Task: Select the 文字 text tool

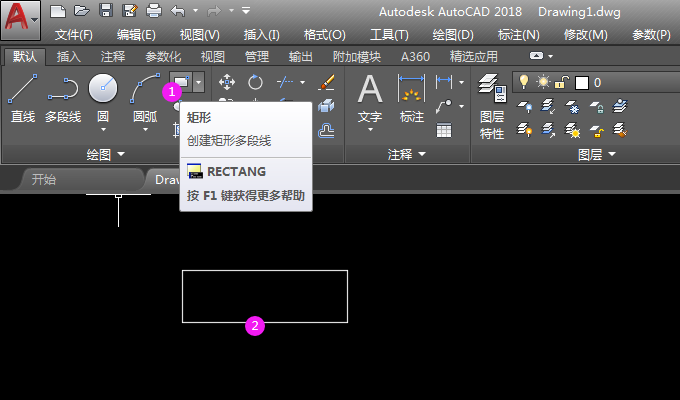Action: click(x=370, y=98)
